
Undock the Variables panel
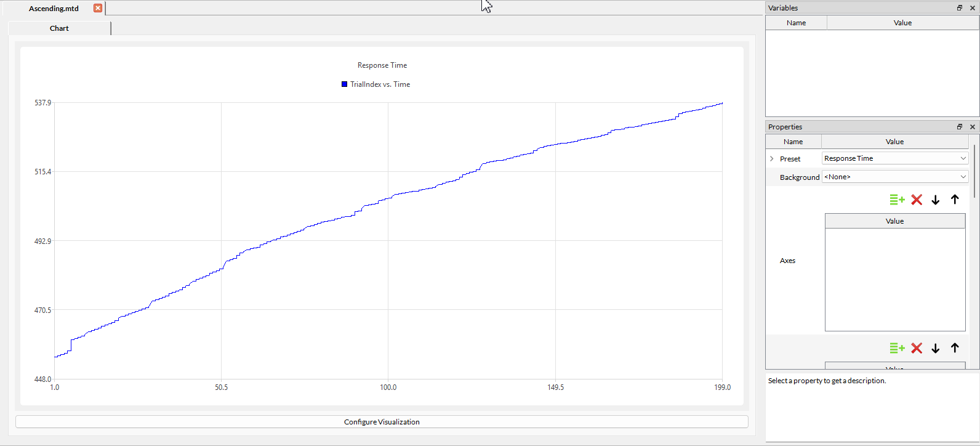click(x=959, y=8)
